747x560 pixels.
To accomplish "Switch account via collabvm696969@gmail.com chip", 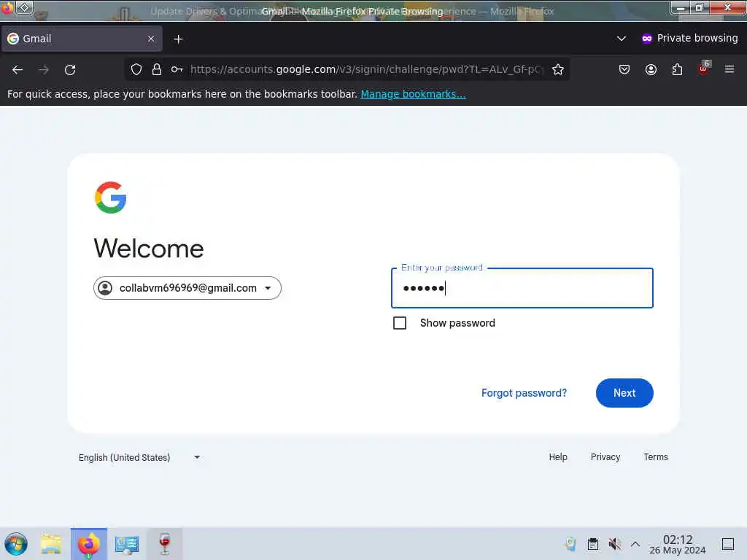I will point(187,288).
